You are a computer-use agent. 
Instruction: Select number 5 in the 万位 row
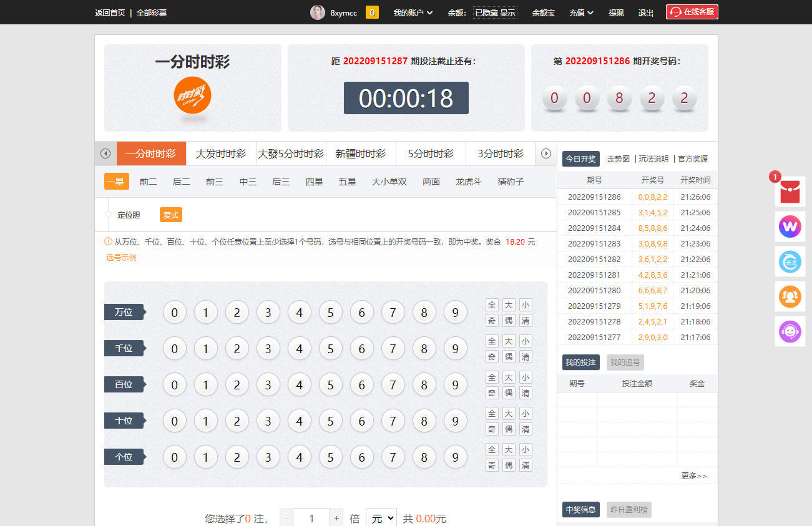[x=331, y=312]
